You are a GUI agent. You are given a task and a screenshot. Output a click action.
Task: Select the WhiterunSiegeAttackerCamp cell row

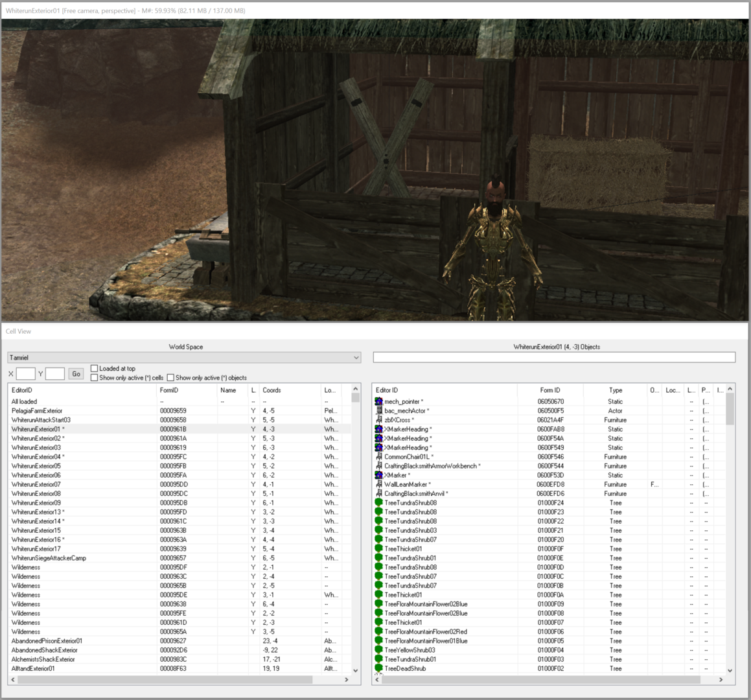click(179, 558)
